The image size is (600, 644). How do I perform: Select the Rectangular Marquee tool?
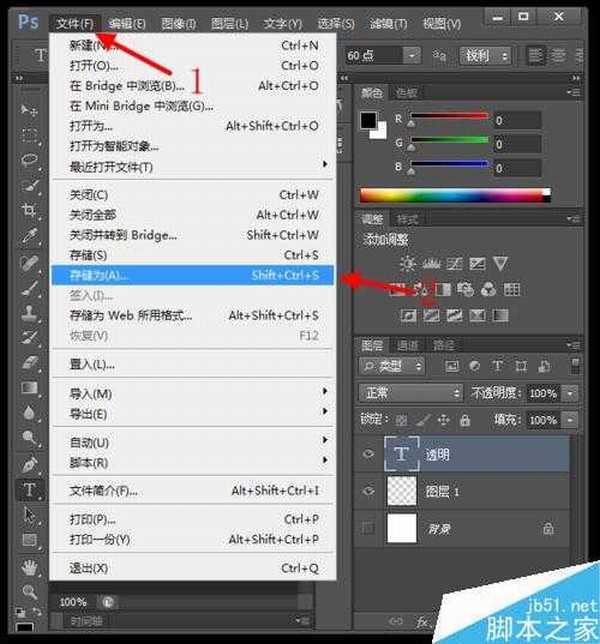pos(29,135)
